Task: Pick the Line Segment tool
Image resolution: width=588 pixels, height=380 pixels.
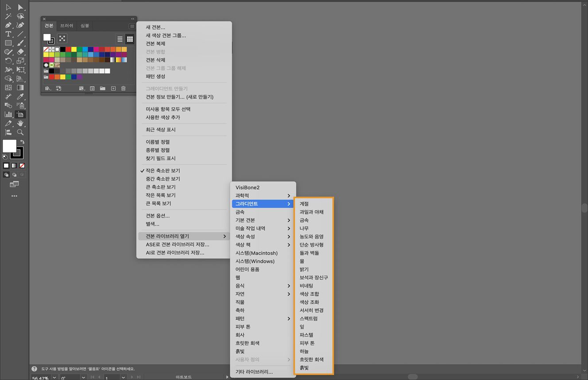Action: click(x=20, y=34)
